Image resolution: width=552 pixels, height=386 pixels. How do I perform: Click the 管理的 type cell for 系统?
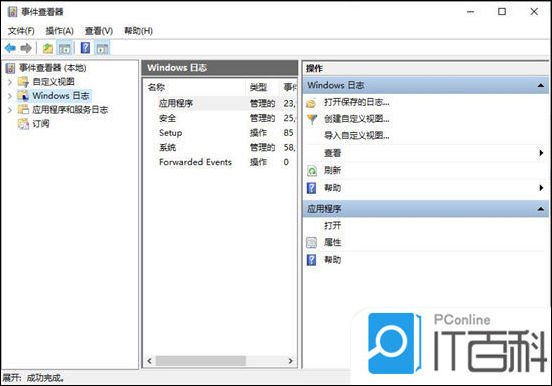click(262, 147)
